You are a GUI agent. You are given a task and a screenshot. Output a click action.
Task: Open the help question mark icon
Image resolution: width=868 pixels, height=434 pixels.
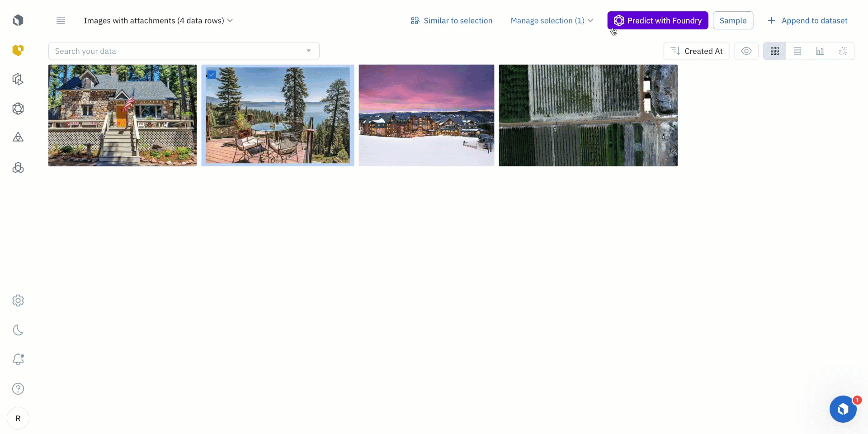coord(18,389)
